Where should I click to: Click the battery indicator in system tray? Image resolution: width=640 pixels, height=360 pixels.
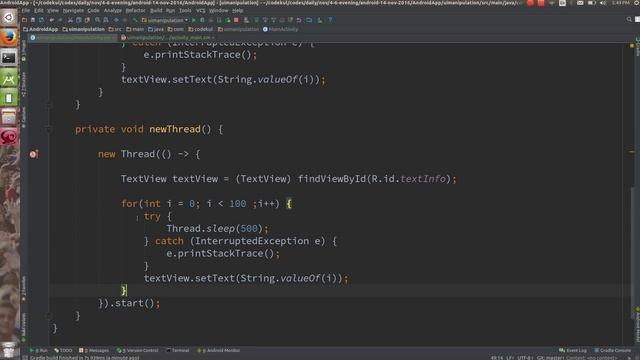click(x=591, y=3)
